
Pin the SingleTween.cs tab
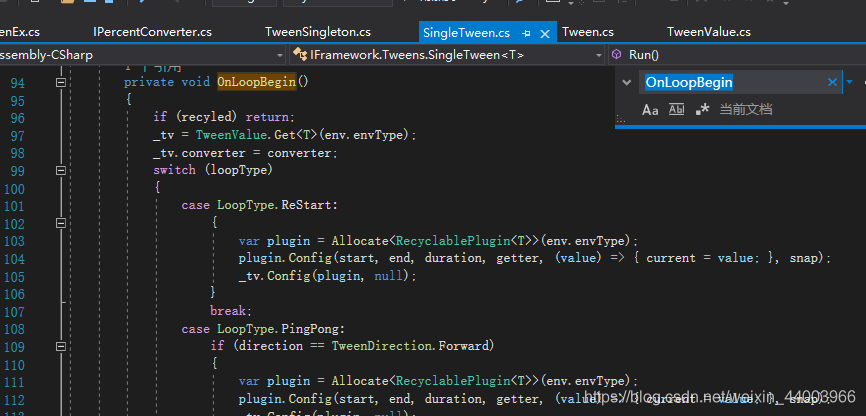tap(526, 34)
